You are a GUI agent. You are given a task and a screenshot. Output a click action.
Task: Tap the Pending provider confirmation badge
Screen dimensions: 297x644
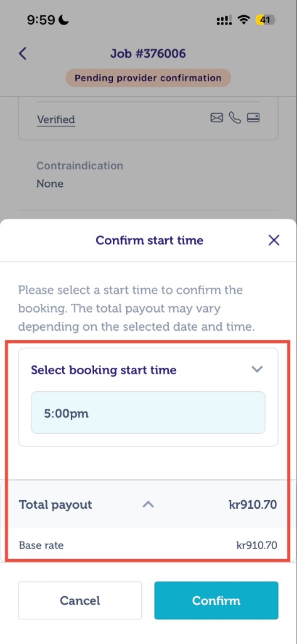(x=148, y=78)
